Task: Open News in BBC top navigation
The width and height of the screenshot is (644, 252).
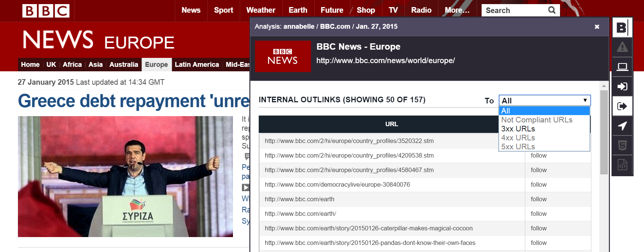Action: (x=191, y=10)
